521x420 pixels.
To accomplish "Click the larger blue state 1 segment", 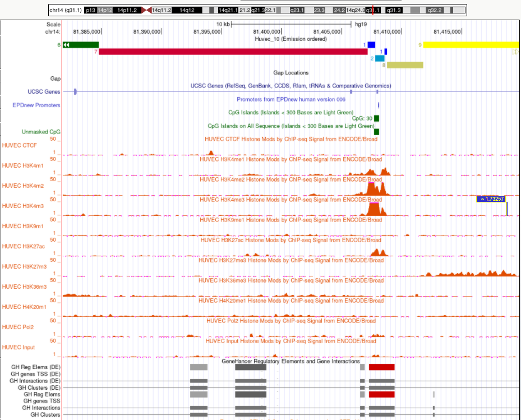I will coord(371,45).
